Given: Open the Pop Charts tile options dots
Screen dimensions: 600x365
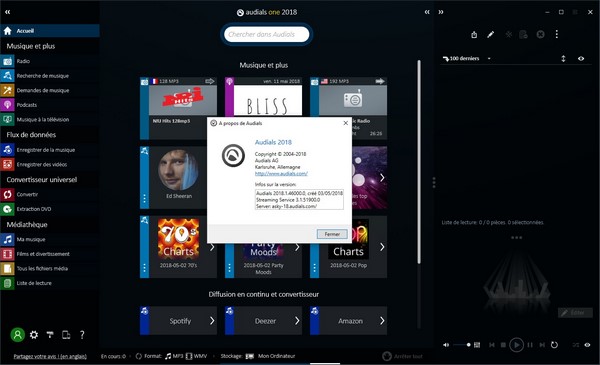Looking at the screenshot, I should [314, 268].
